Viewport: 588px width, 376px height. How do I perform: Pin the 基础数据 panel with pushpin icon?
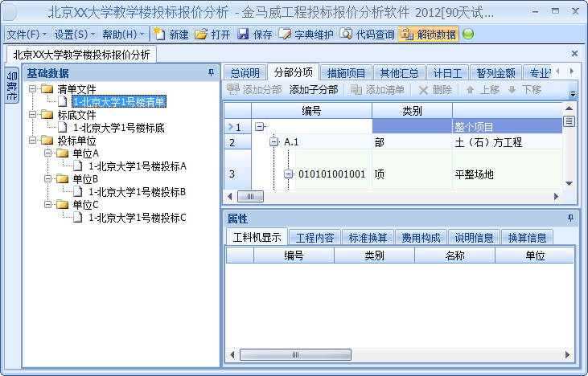pyautogui.click(x=211, y=72)
